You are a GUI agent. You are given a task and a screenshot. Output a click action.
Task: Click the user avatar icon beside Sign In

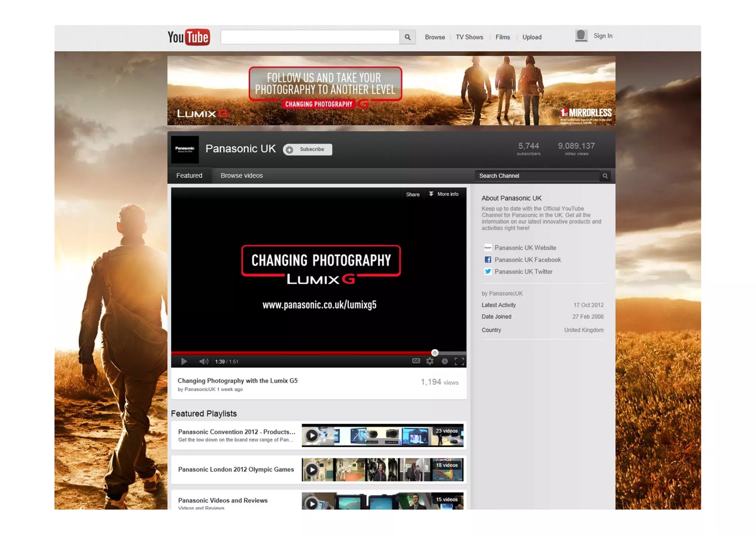pyautogui.click(x=581, y=36)
